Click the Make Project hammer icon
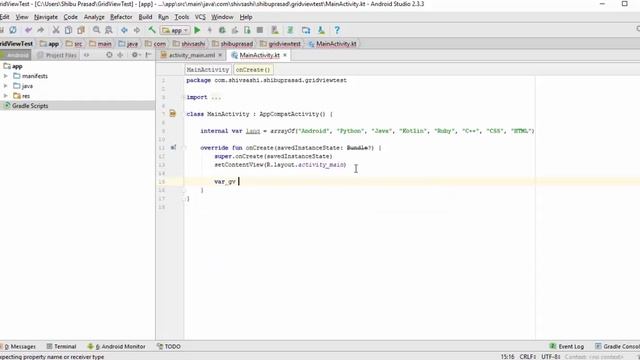The image size is (640, 360). [x=152, y=30]
